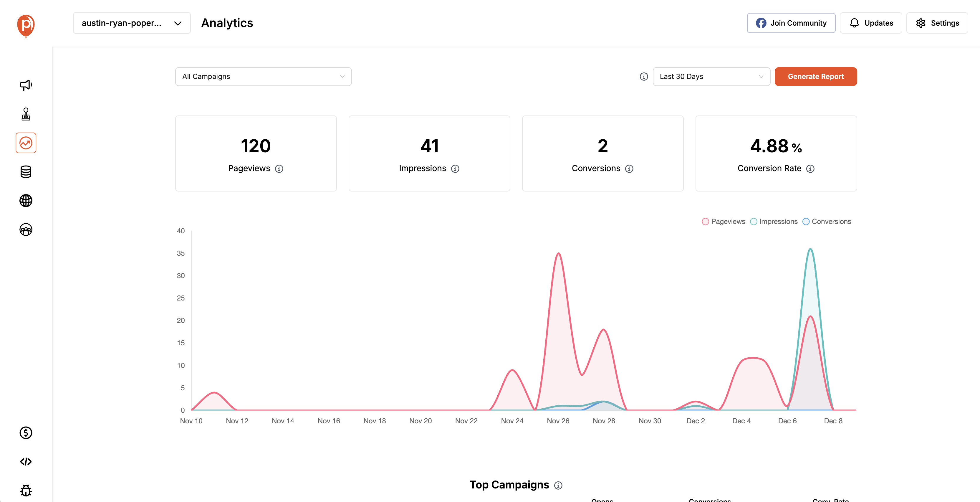Select the Analytics chart sidebar icon
The width and height of the screenshot is (980, 502).
click(x=26, y=143)
